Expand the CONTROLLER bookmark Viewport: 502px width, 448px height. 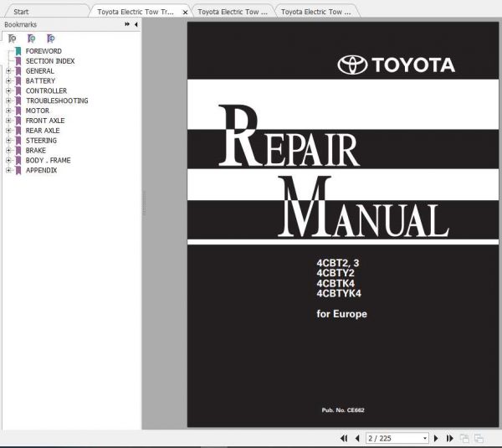tap(8, 90)
